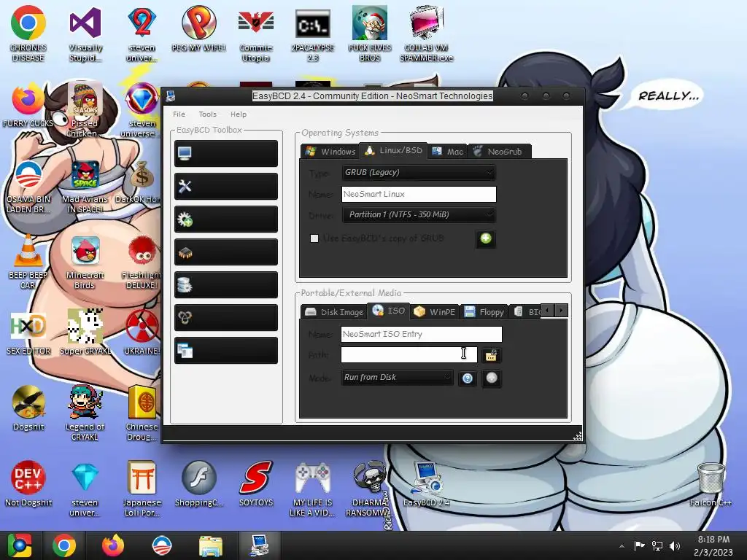
Task: Open the BCD Backup database toolbox button
Action: tap(226, 285)
